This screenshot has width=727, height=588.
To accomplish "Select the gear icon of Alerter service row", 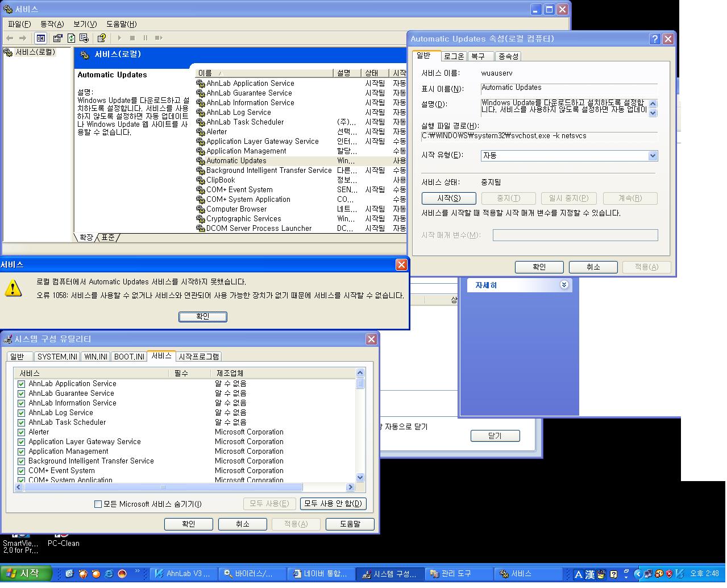I will 200,132.
